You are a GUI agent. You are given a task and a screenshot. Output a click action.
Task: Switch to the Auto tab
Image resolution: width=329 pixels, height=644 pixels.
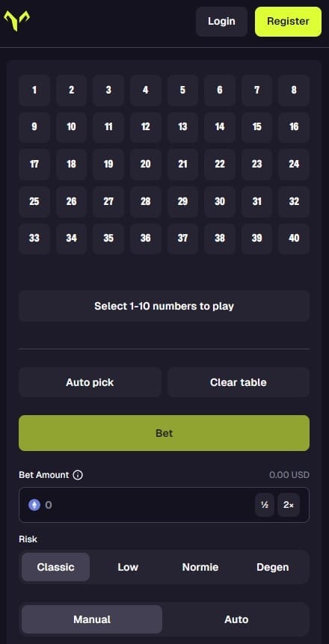click(x=236, y=619)
